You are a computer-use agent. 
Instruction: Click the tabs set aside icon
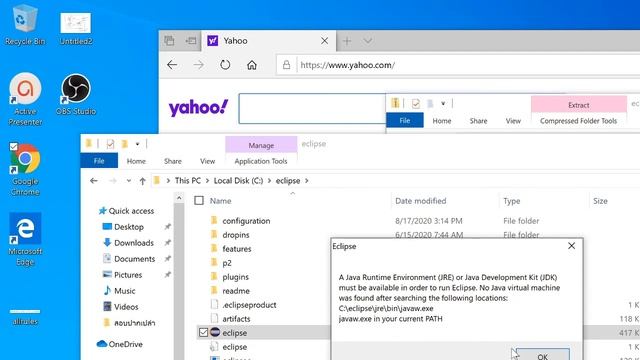[169, 41]
